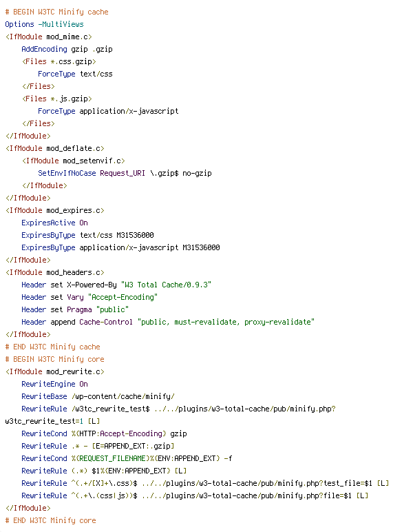Click 'ForceType application/x-javascript' line
Screen dimensions: 413x532
(x=108, y=111)
